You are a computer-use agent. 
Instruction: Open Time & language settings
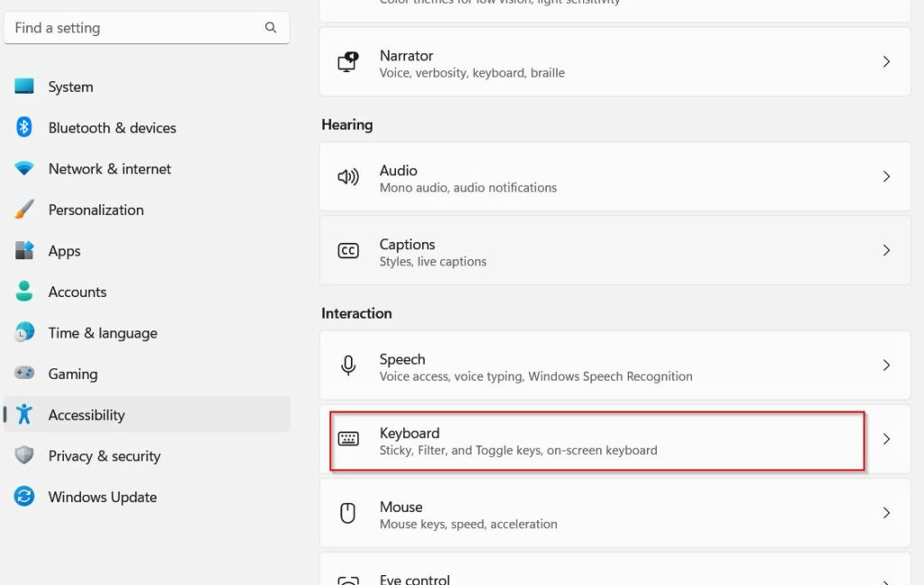point(102,333)
